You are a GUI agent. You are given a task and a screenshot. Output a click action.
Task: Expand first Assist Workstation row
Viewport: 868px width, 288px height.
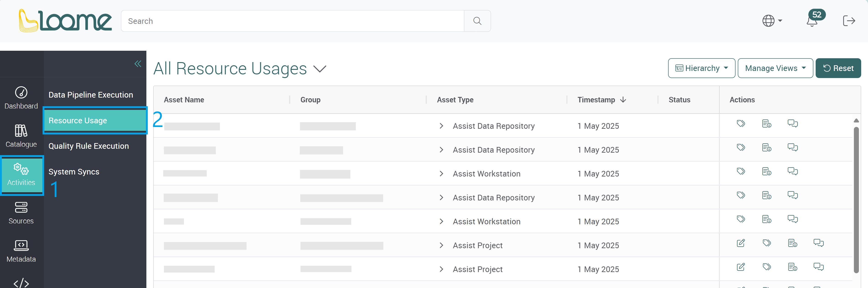tap(441, 174)
